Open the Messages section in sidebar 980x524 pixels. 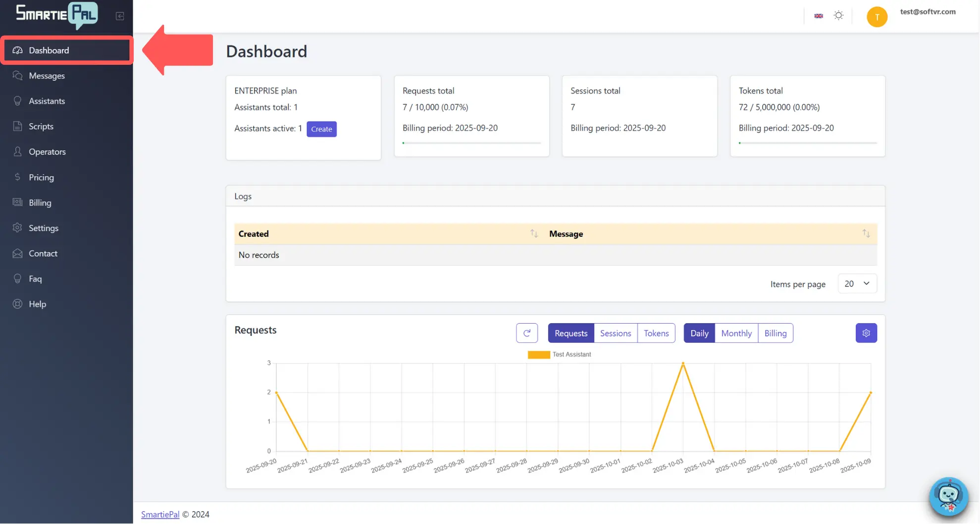pyautogui.click(x=47, y=75)
